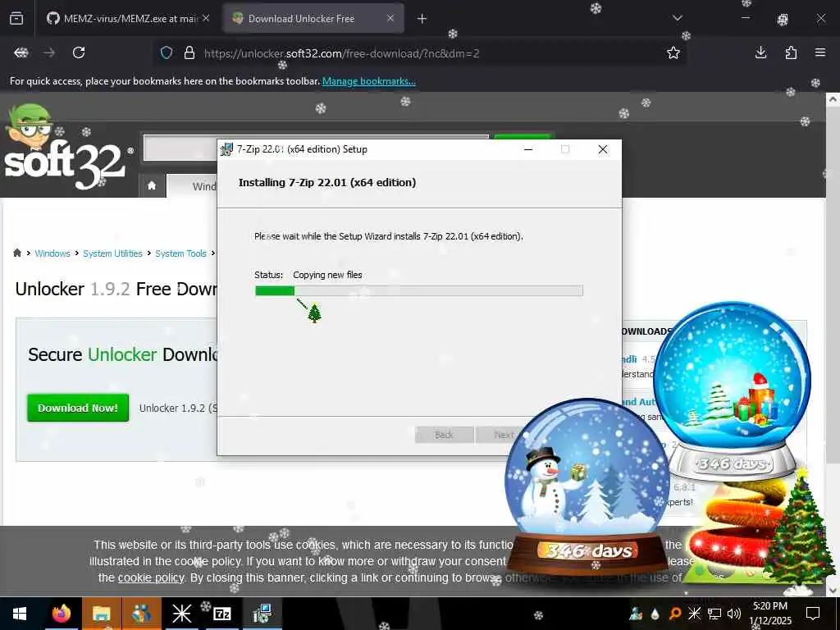Click the taskbar clock showing 5:20 PM
Image resolution: width=840 pixels, height=630 pixels.
tap(770, 614)
